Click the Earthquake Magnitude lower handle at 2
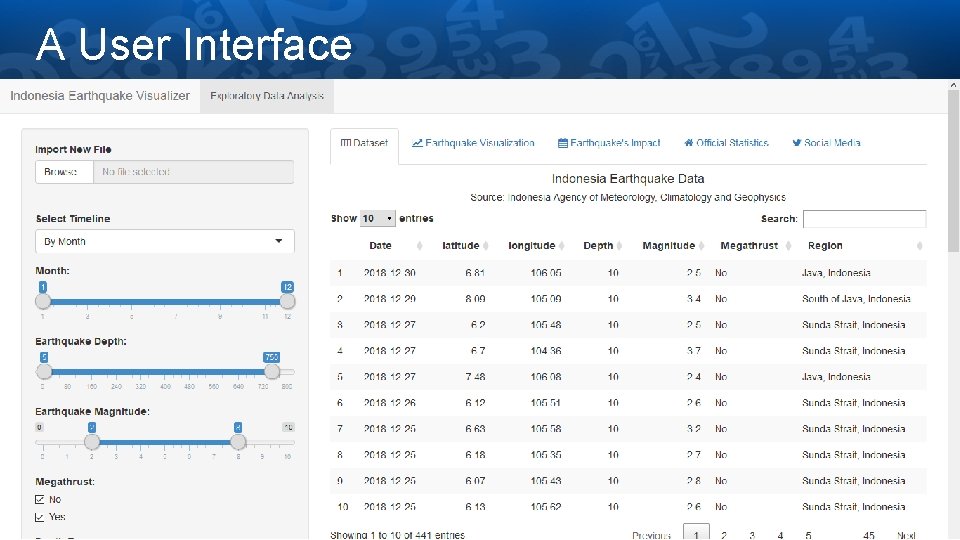Screen dimensions: 960x540 pos(92,442)
